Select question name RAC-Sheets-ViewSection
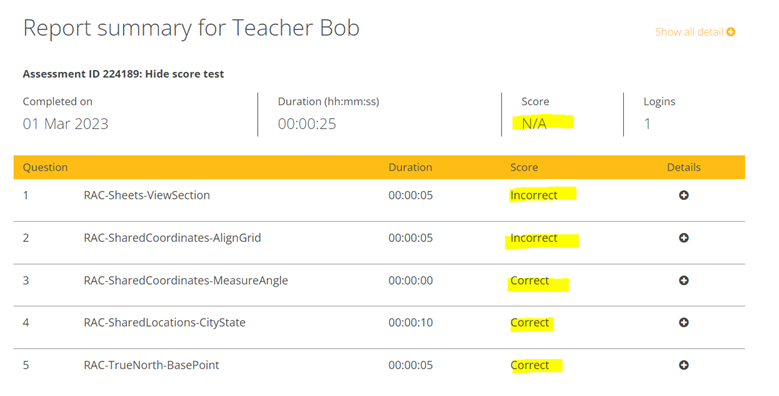This screenshot has height=396, width=779. (147, 195)
